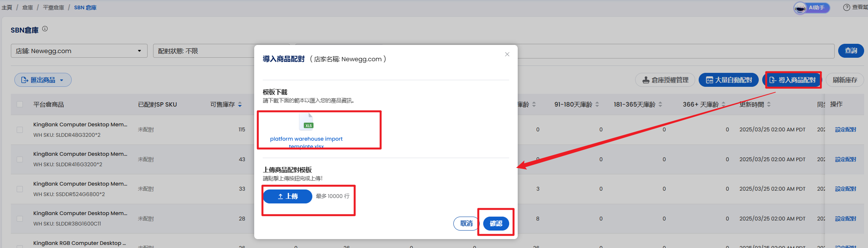Click the 查詢 search button
Screen dimensions: 868x248
click(851, 51)
